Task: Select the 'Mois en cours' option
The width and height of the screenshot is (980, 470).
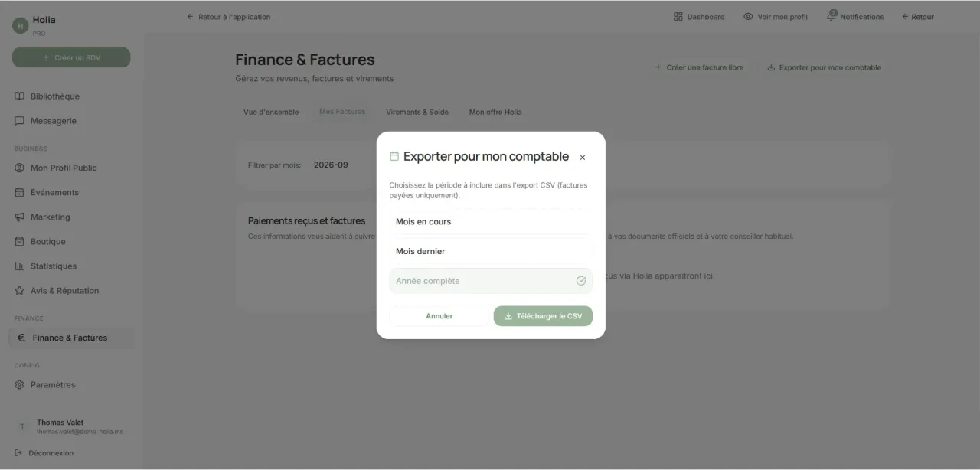Action: [x=491, y=222]
